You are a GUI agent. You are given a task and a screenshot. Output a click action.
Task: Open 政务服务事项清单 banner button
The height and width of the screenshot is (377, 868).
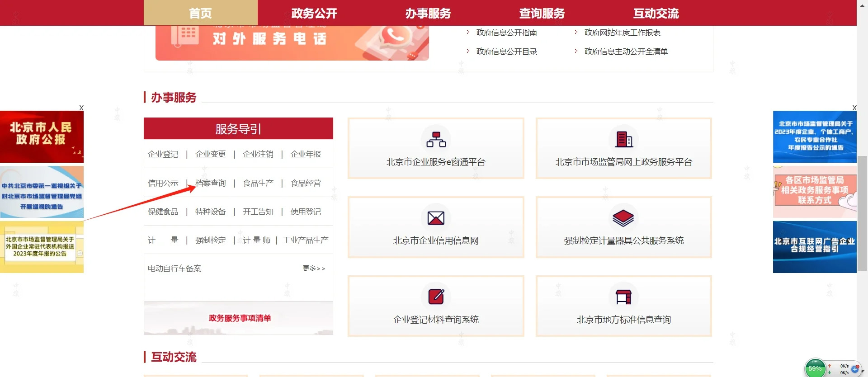point(240,318)
